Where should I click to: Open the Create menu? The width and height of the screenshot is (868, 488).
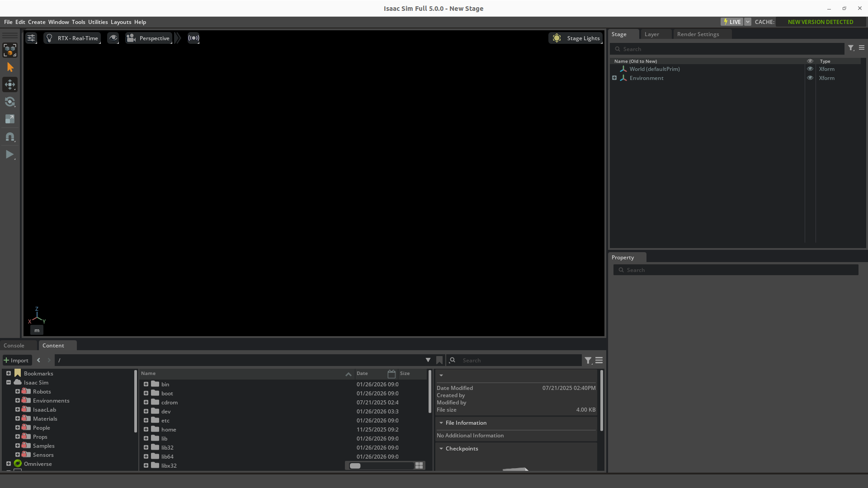pyautogui.click(x=37, y=22)
